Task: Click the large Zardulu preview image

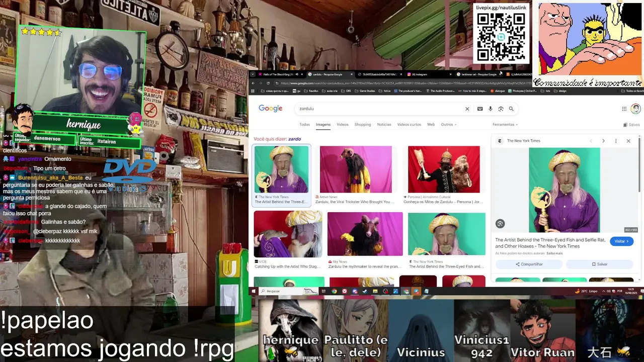Action: pos(564,190)
